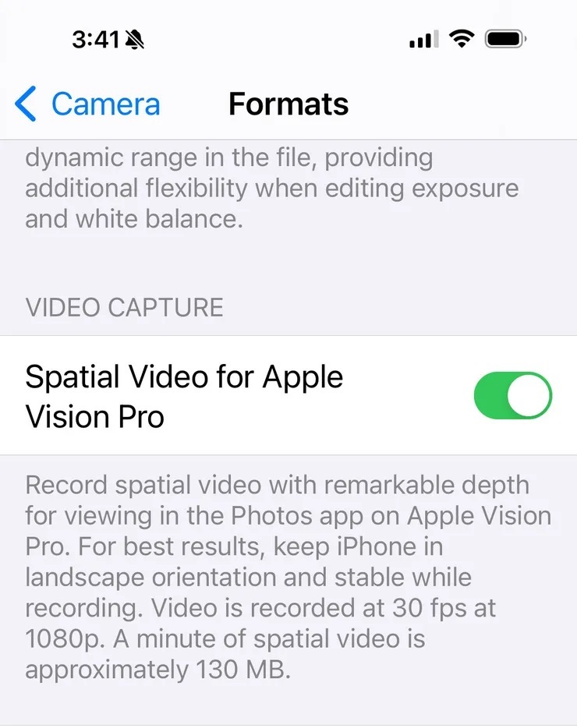Tap the white knob of the spatial video switch
Image resolution: width=577 pixels, height=728 pixels.
click(528, 396)
